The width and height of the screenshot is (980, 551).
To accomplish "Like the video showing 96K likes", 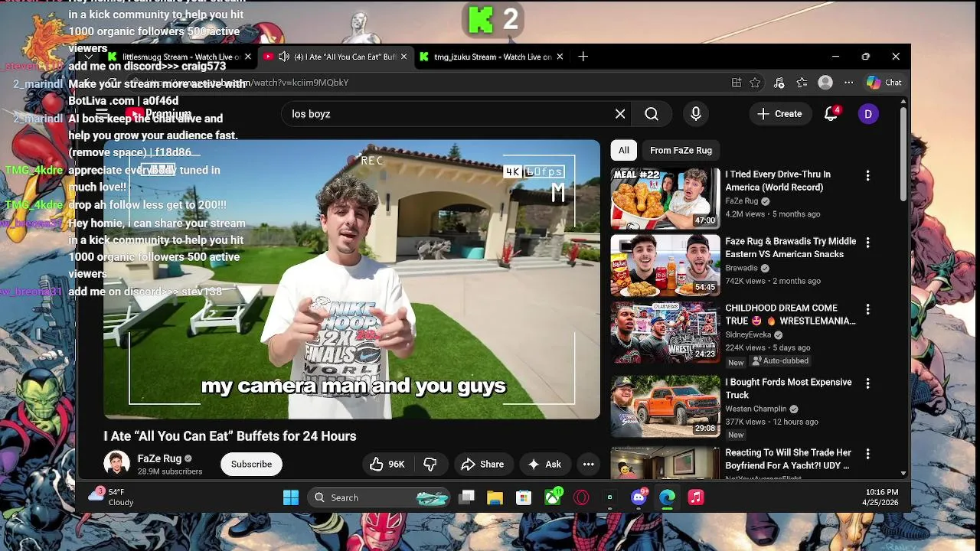I will [x=388, y=465].
